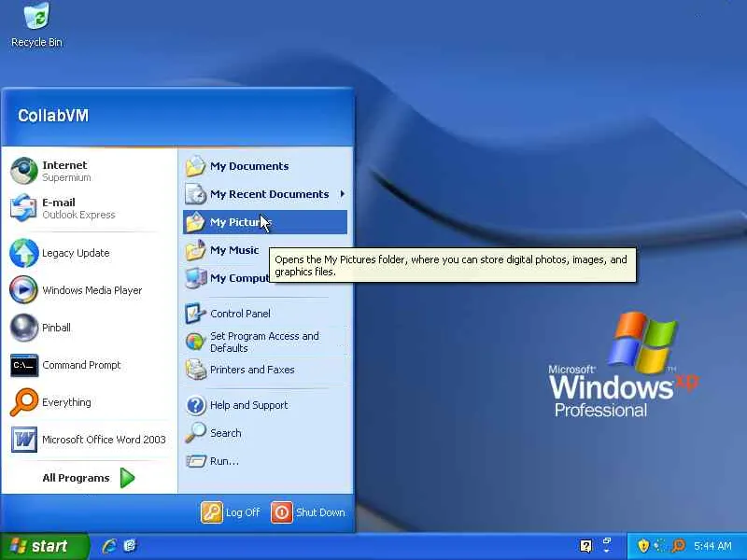Select Recycle Bin on desktop
The width and height of the screenshot is (747, 560).
[36, 25]
